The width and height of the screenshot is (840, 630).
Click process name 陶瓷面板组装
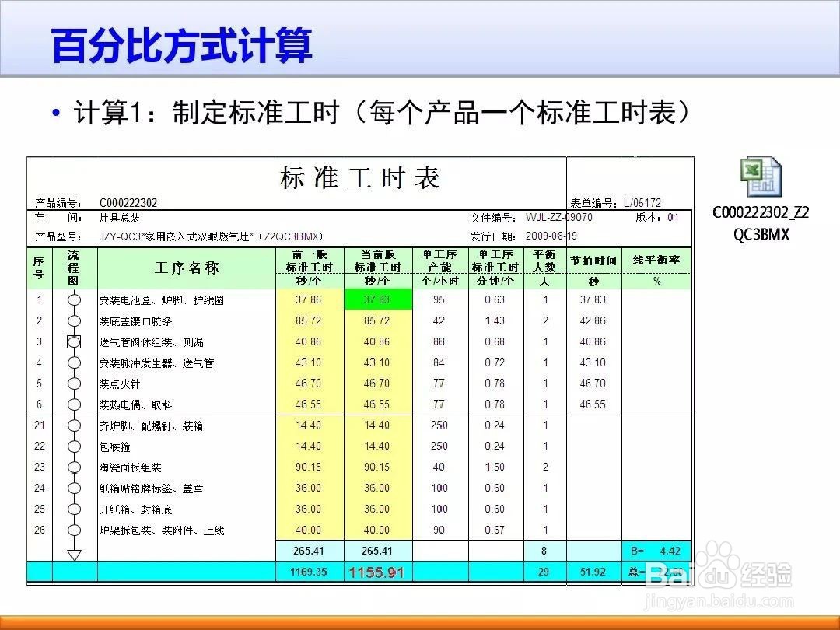tap(130, 467)
